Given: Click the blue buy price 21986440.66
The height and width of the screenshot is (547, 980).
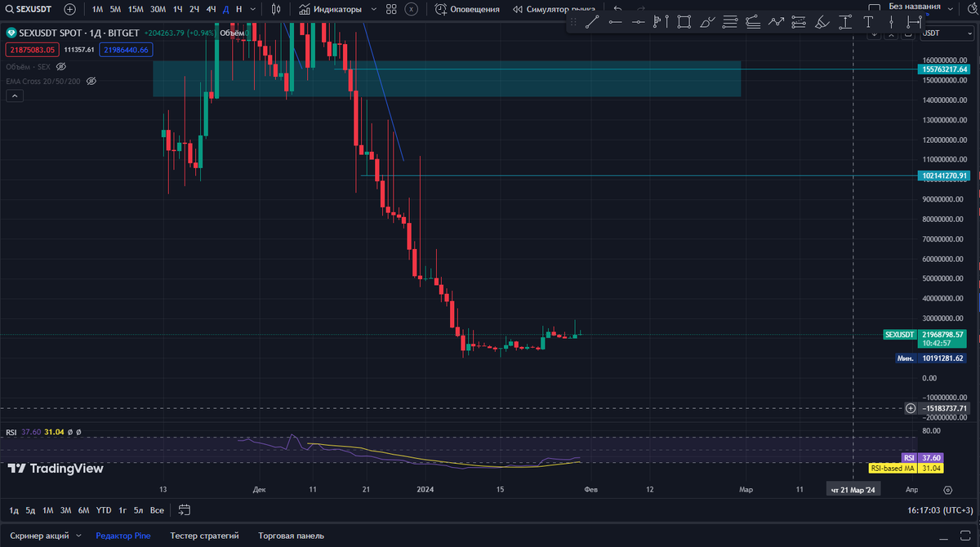Looking at the screenshot, I should tap(126, 50).
